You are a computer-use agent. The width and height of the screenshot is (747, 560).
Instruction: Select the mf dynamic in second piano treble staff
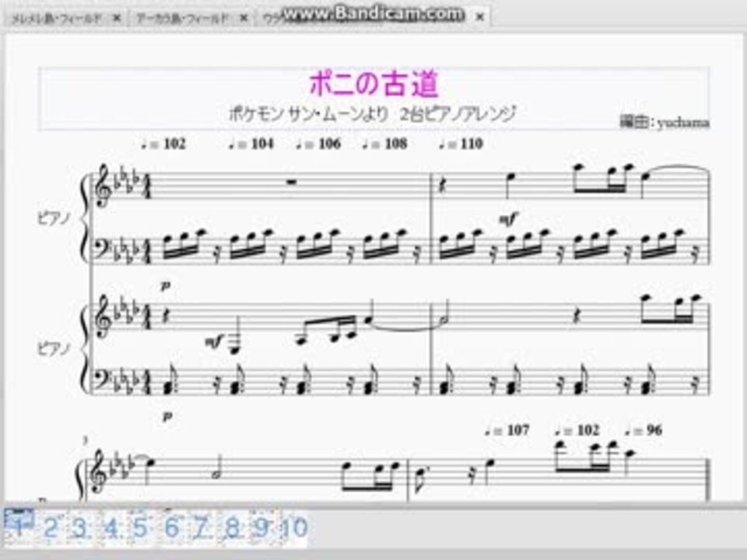(213, 341)
